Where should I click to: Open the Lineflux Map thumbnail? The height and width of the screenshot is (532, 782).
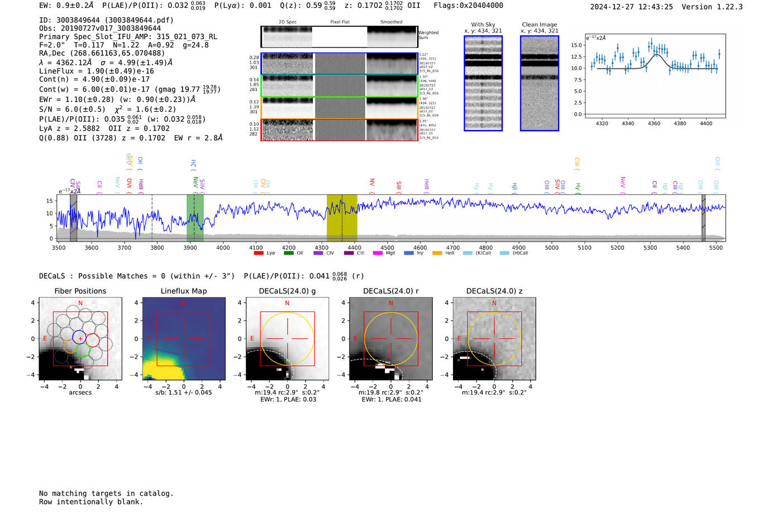pos(184,339)
